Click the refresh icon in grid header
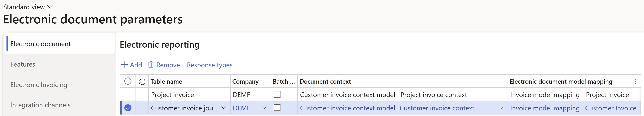Viewport: 644px width, 116px height. tap(142, 81)
